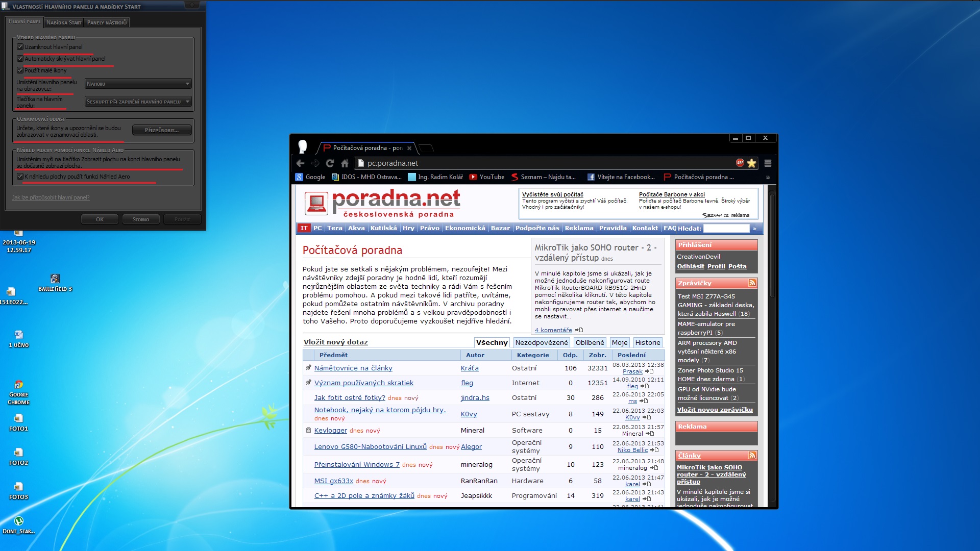Open taskbar location dropdown Nahoru
Viewport: 980px width, 551px height.
pos(138,84)
